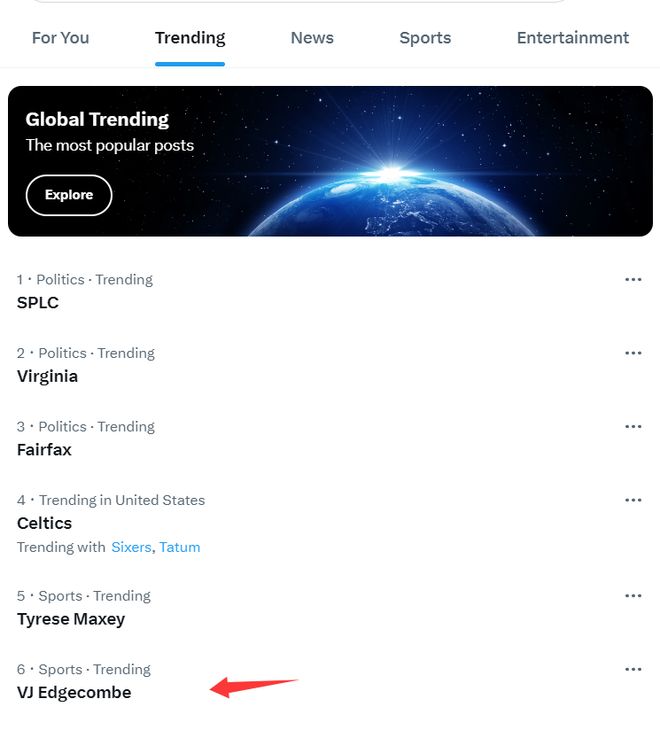Open the Celtics trending topic
Viewport: 660px width, 730px height.
tap(44, 523)
